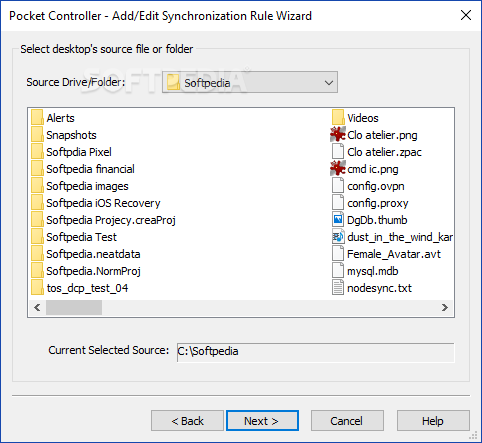Select the Female_Avatar.avt file name
This screenshot has height=443, width=482.
tap(394, 254)
